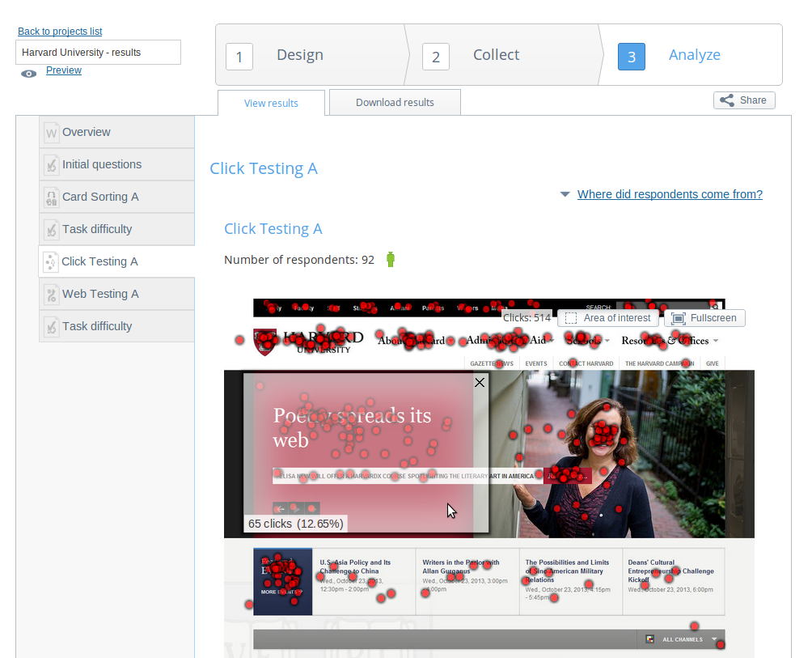Screen dimensions: 812x658
Task: Click the Featured Events dark tile
Action: click(x=283, y=582)
